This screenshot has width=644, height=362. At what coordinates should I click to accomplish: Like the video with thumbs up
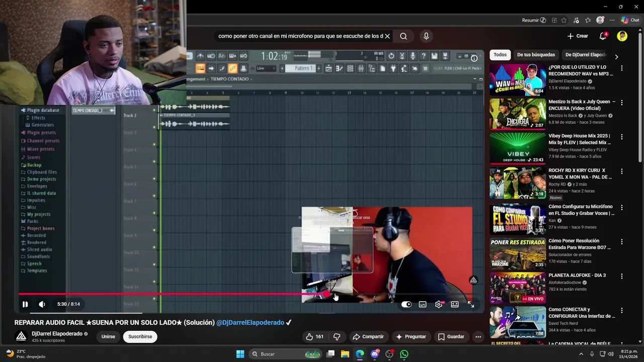(314, 337)
